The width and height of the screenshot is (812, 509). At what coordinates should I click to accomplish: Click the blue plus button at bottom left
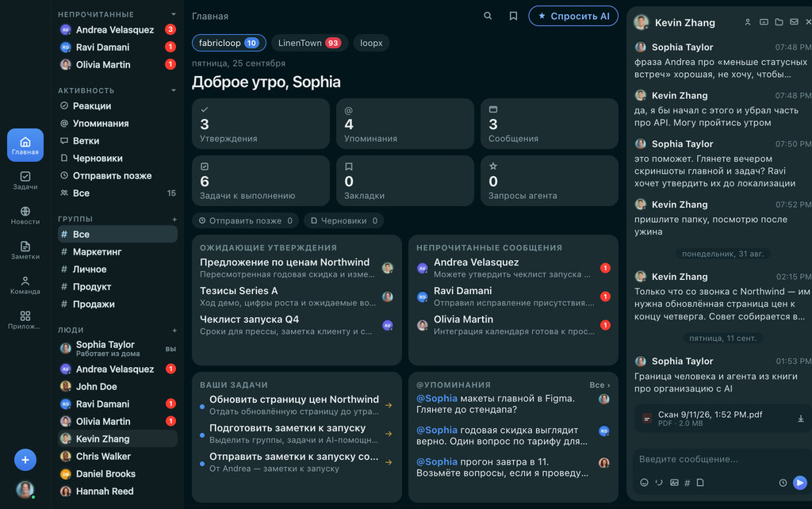[x=25, y=460]
